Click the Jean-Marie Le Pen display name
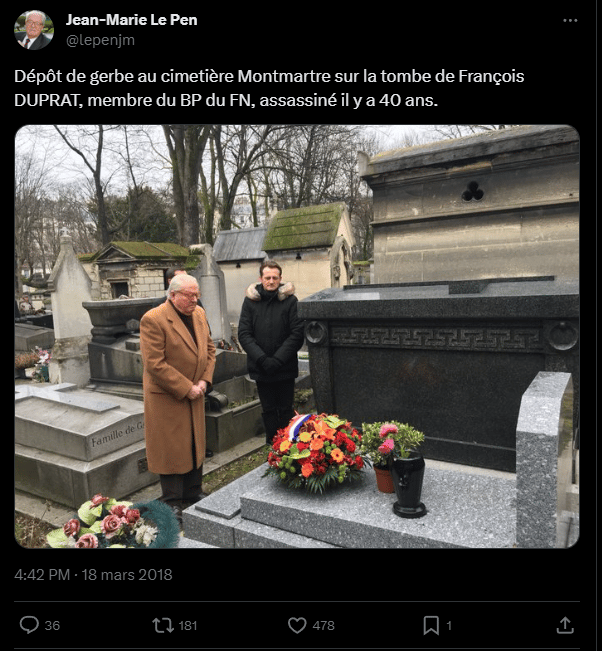Image resolution: width=602 pixels, height=651 pixels. (131, 20)
